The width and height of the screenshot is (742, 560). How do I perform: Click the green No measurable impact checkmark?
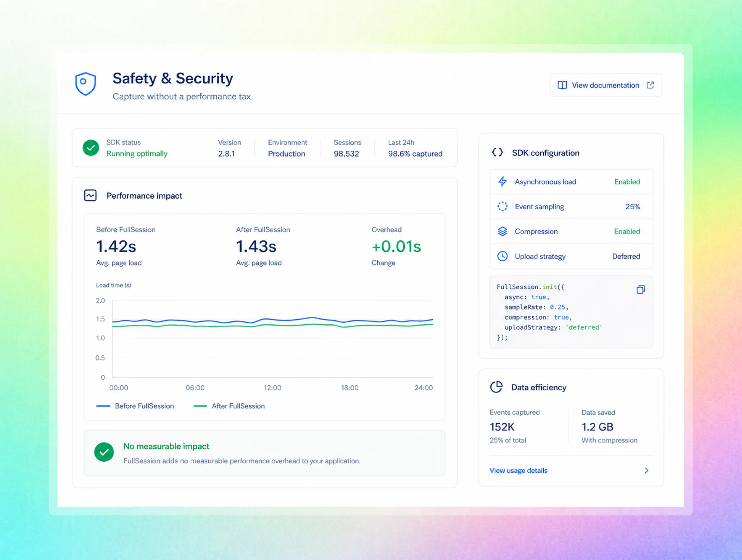[x=104, y=452]
